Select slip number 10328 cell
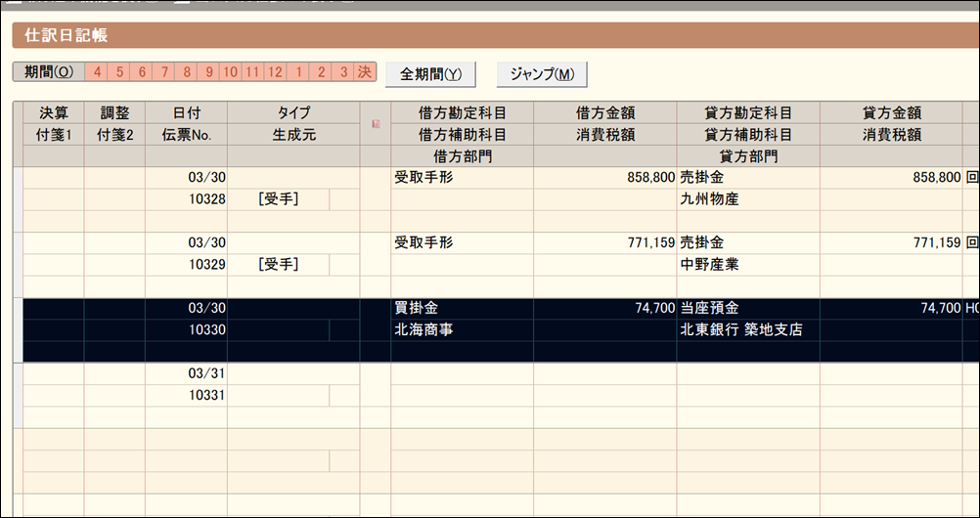The image size is (980, 518). tap(186, 199)
